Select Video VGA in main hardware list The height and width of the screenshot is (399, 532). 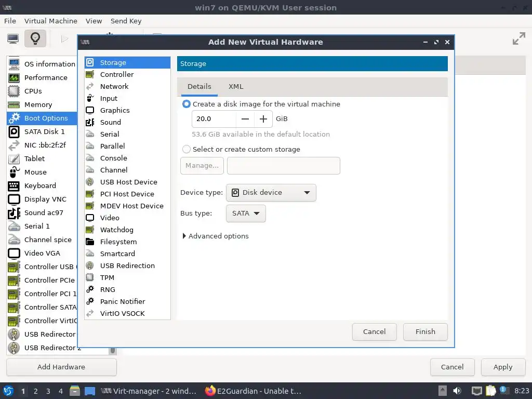(42, 253)
